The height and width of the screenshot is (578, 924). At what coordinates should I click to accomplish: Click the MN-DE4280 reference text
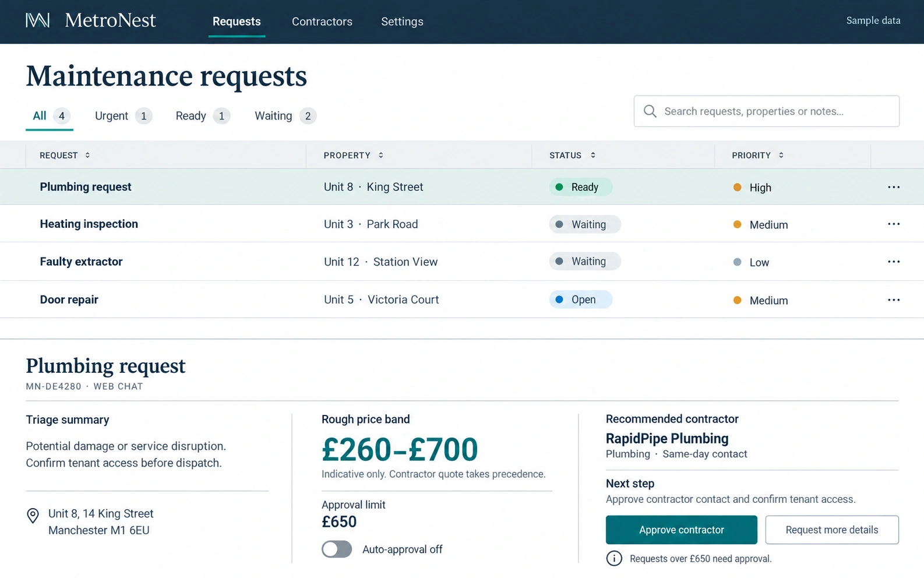click(x=54, y=386)
